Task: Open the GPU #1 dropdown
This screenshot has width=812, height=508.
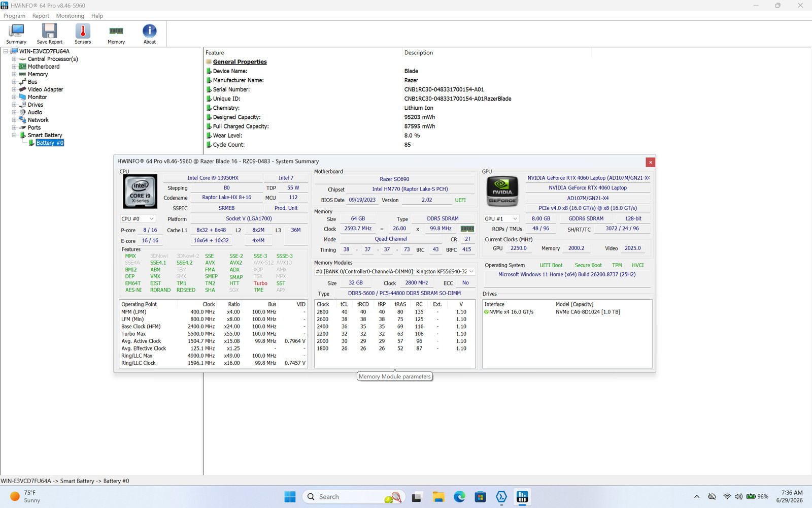Action: (x=501, y=219)
